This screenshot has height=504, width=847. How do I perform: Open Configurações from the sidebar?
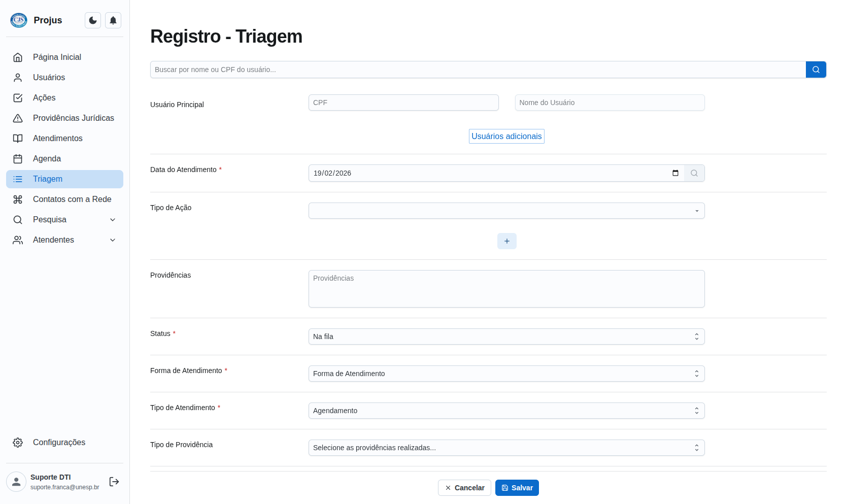tap(59, 443)
